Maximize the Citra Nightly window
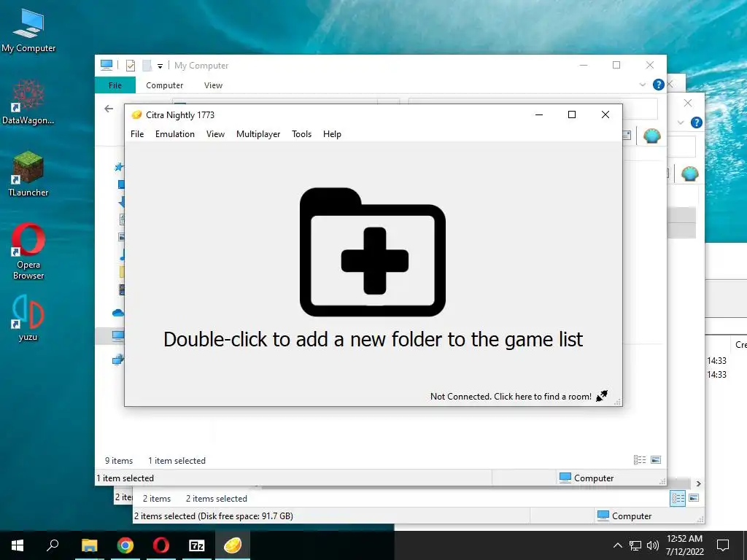Screen dimensions: 747x560 click(x=572, y=114)
